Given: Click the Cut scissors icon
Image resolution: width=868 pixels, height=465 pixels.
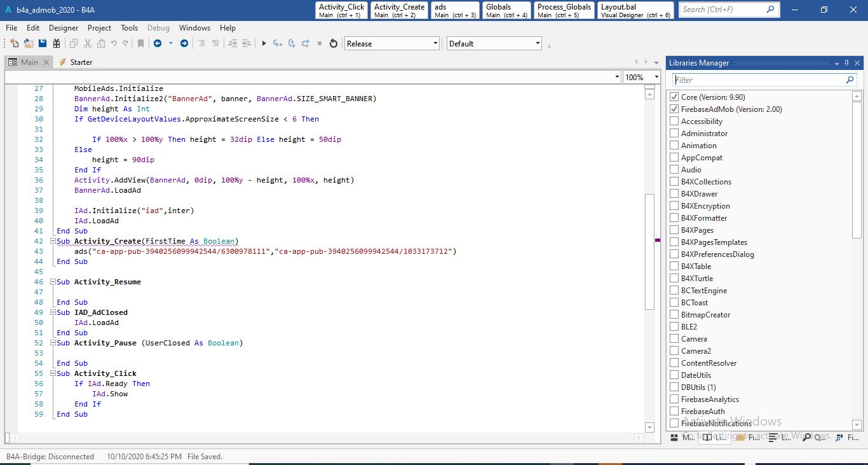Looking at the screenshot, I should pyautogui.click(x=87, y=43).
